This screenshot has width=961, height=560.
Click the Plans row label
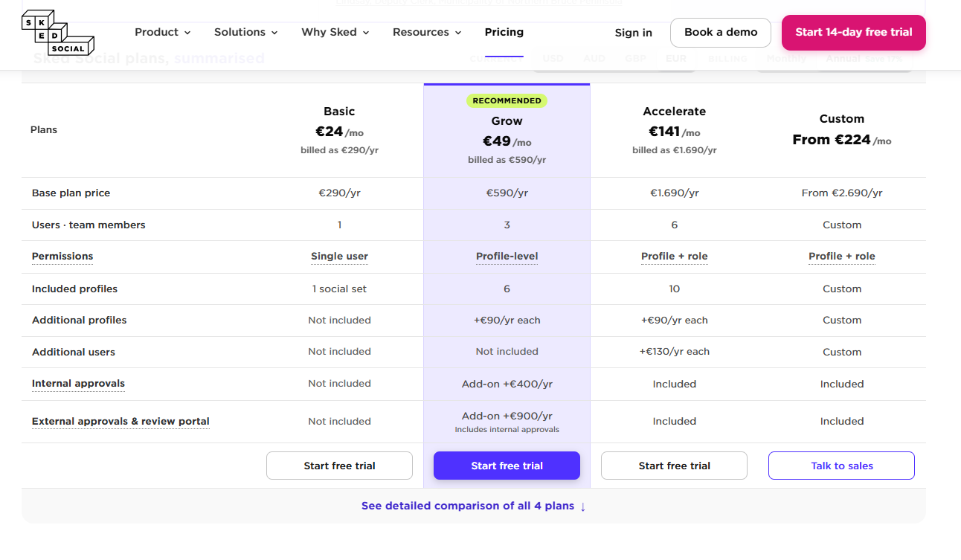[44, 130]
